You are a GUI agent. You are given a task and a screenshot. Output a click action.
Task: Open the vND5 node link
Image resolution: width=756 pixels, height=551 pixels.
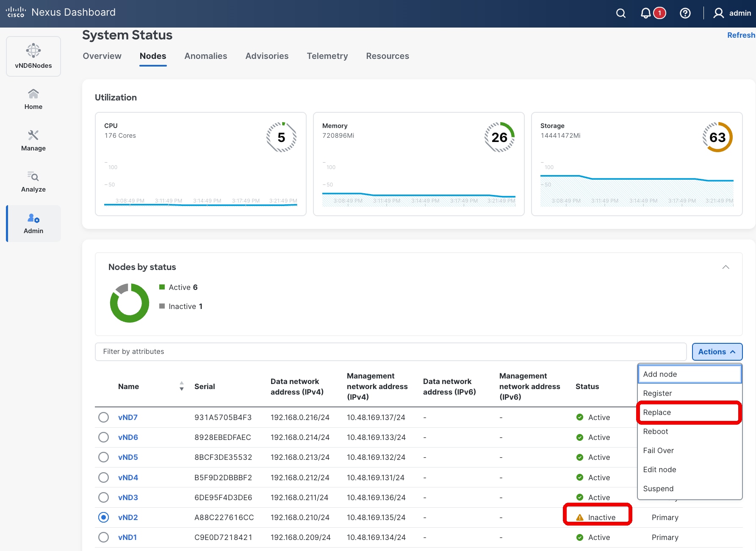click(128, 457)
